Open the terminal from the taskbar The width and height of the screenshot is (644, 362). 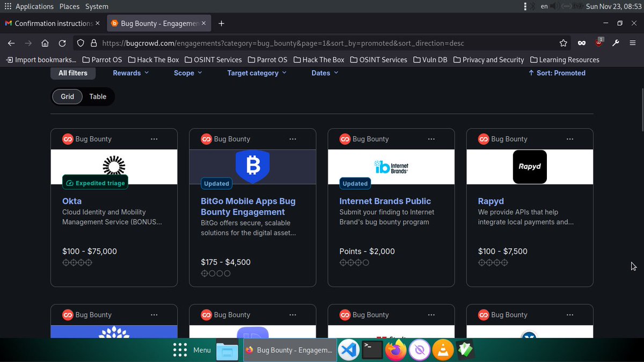point(372,350)
